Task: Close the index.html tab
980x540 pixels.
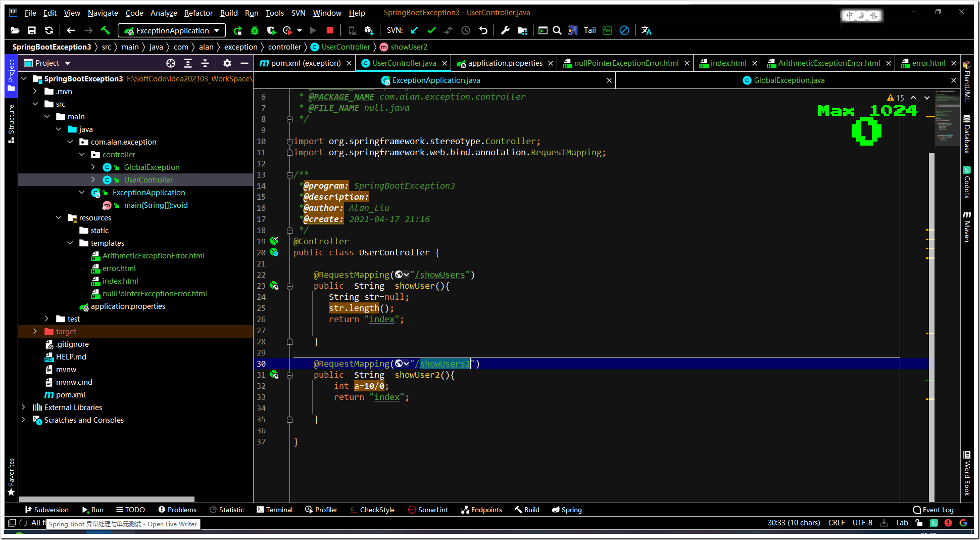Action: click(755, 63)
